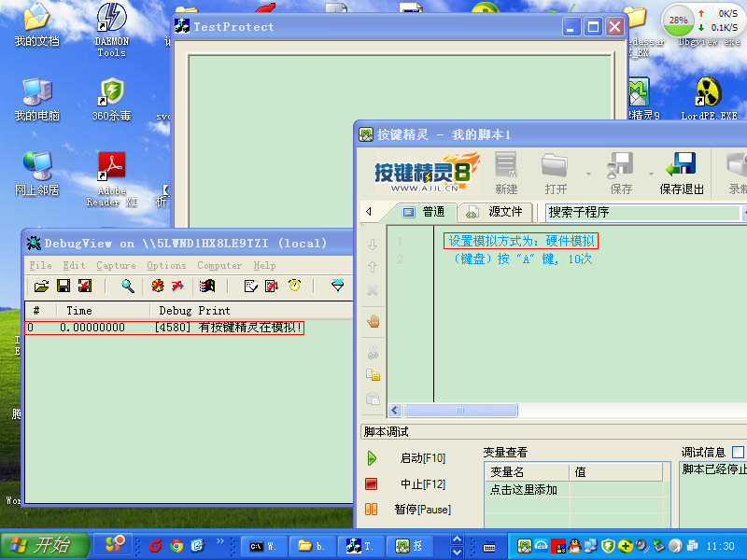The height and width of the screenshot is (560, 747).
Task: Click the scissors cut icon
Action: pos(373,352)
